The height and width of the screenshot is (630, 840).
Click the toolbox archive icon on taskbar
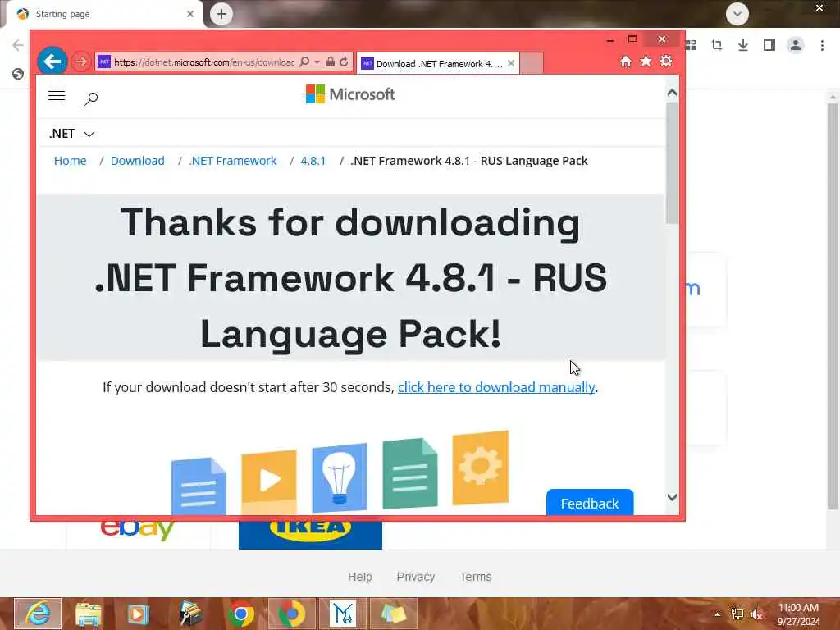pyautogui.click(x=189, y=614)
